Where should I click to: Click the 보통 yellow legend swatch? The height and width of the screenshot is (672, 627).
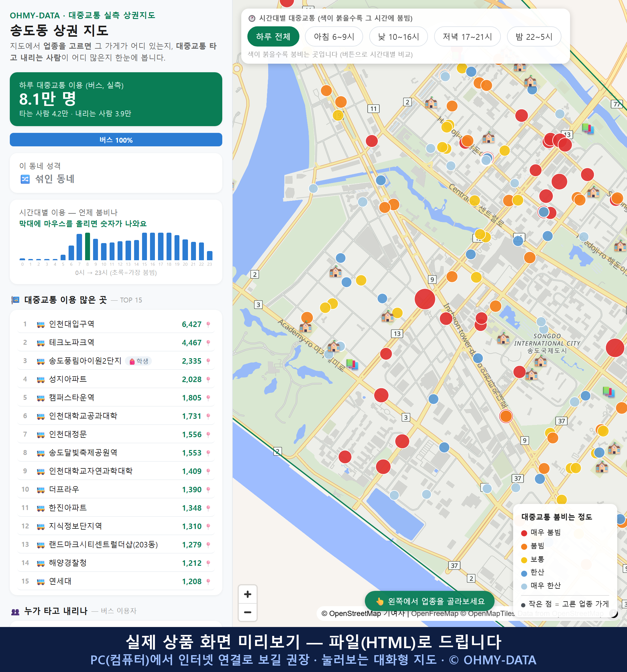coord(524,560)
